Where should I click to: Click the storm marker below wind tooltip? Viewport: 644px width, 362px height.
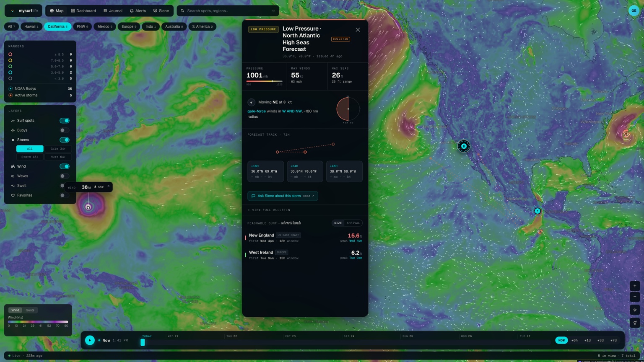click(88, 207)
